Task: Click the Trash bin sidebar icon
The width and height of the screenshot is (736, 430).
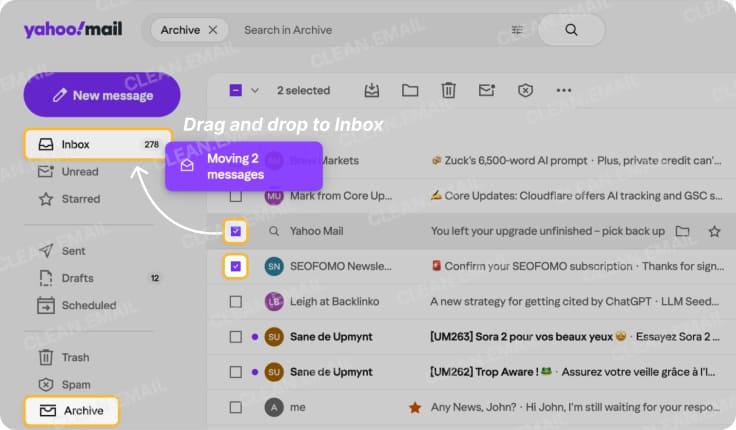Action: [46, 357]
